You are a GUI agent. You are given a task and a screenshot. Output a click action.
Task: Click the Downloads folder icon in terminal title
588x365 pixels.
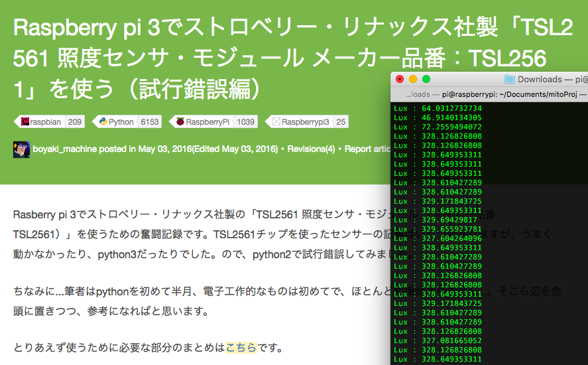509,79
